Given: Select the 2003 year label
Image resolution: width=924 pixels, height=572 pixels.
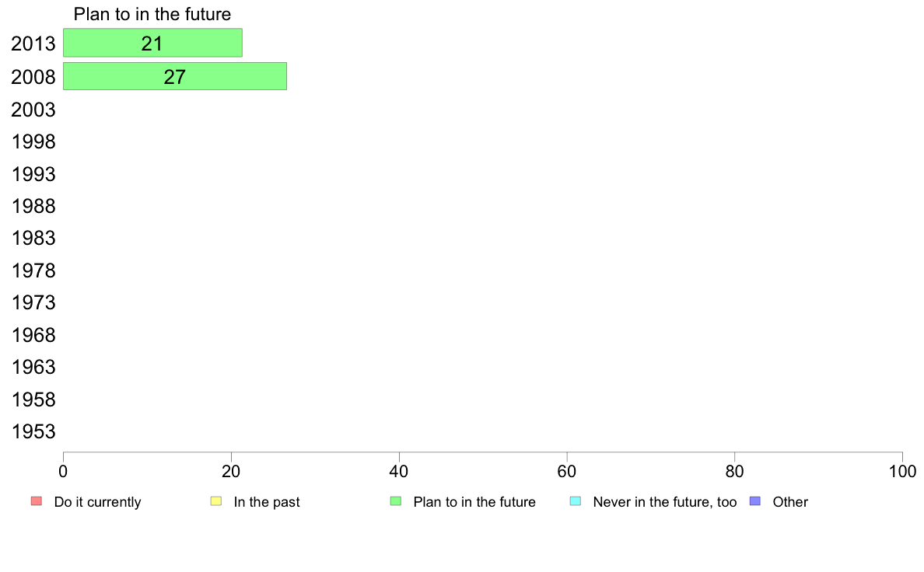Looking at the screenshot, I should [x=33, y=110].
